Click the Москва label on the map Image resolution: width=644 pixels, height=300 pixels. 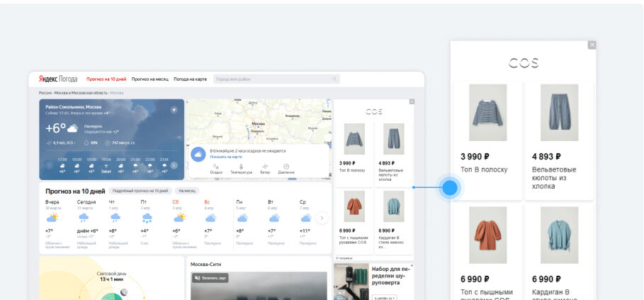[x=259, y=123]
